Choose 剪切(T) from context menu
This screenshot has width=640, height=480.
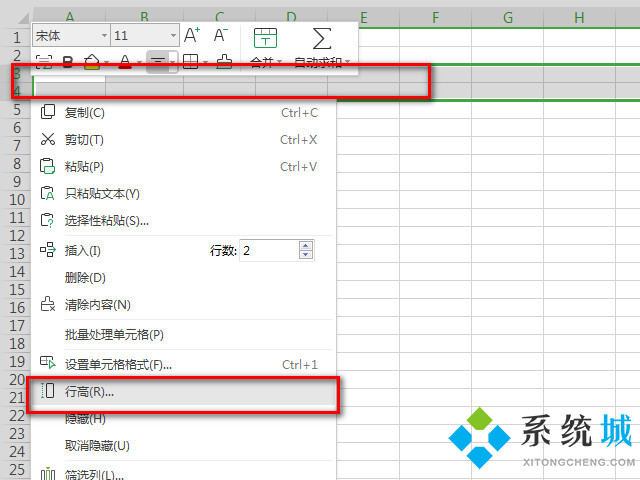pyautogui.click(x=183, y=140)
